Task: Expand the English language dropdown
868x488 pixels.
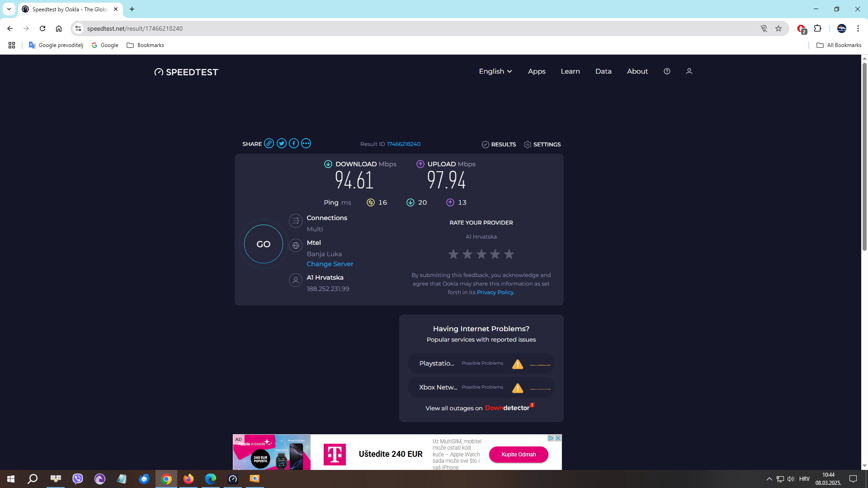Action: coord(495,71)
